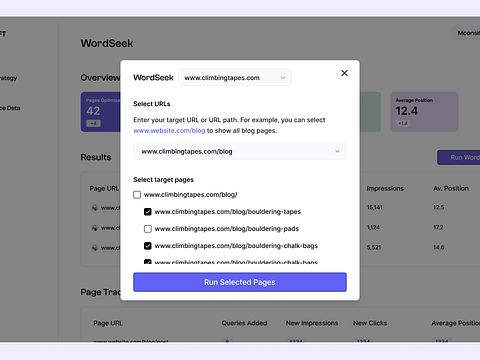Open the www.climbingtapes.com domain dropdown
Screen dimensions: 480x360
pyautogui.click(x=235, y=78)
